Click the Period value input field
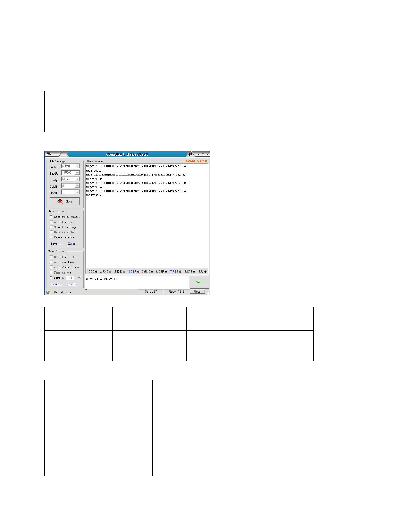The height and width of the screenshot is (532, 411). coord(70,278)
